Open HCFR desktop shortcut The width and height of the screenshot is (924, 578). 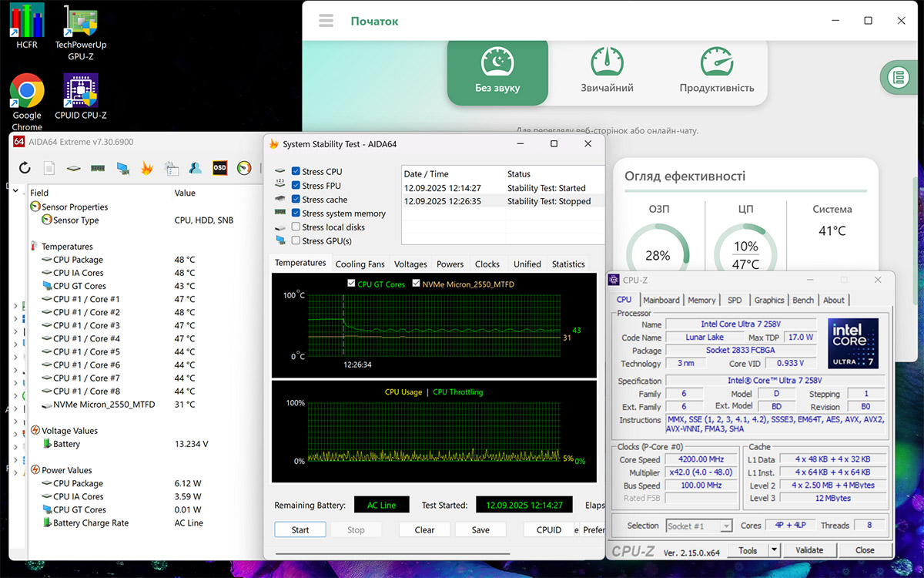[x=27, y=26]
